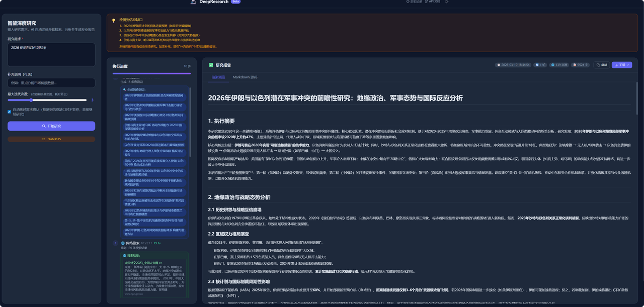
Task: Select query chip 美-以-沙-俄 中东危机沟通热线机制
Action: tap(155, 222)
